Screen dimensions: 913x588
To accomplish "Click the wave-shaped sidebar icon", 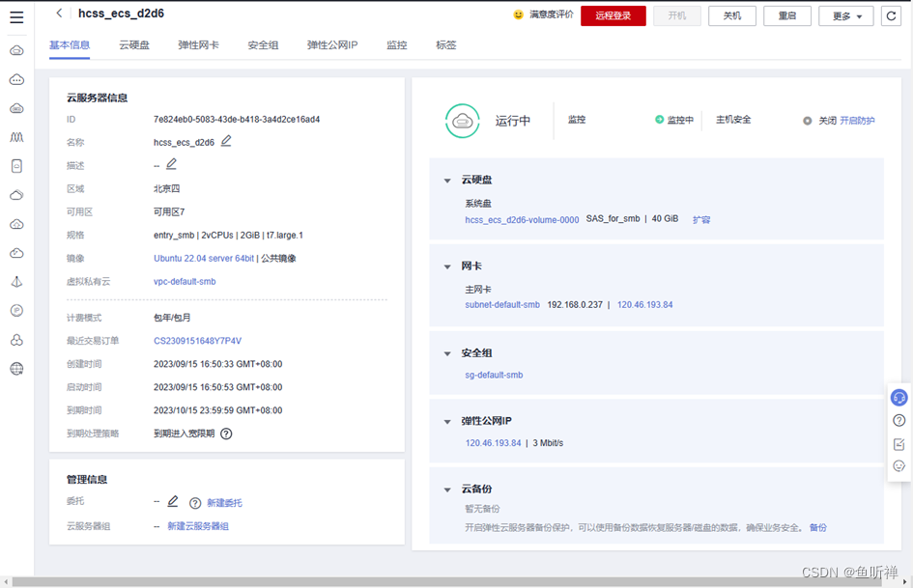I will (16, 137).
